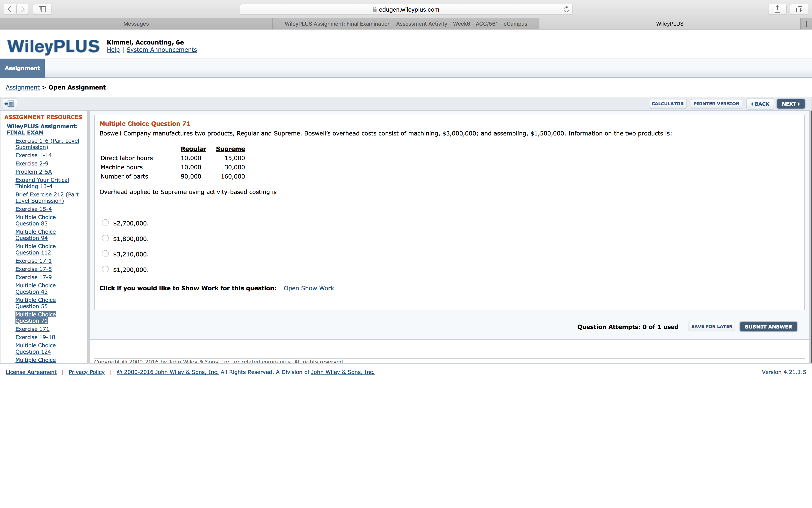Screen dimensions: 812x508
Task: Open Multiple Choice Question 112
Action: [x=36, y=249]
